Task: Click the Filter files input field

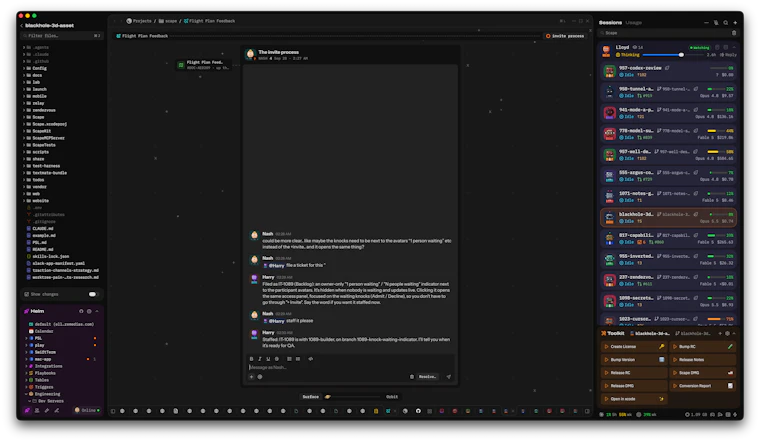Action: (x=61, y=36)
